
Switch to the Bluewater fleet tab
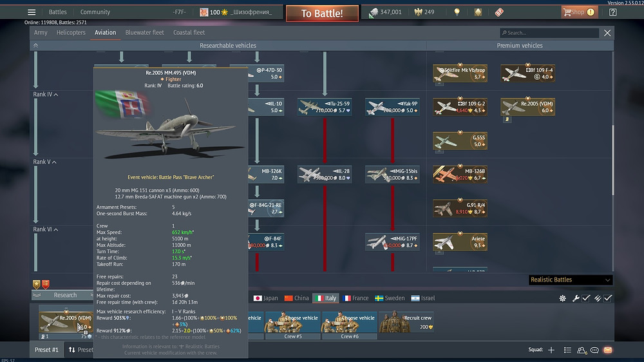click(x=144, y=32)
